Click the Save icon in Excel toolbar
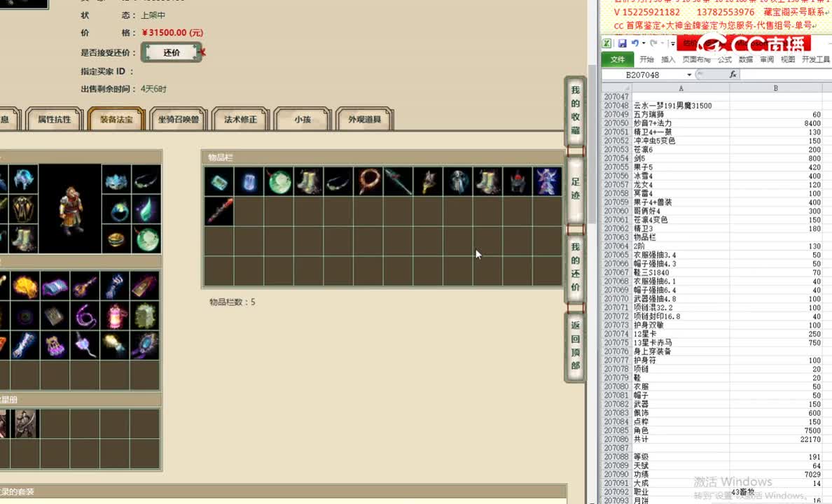This screenshot has width=832, height=504. [622, 43]
